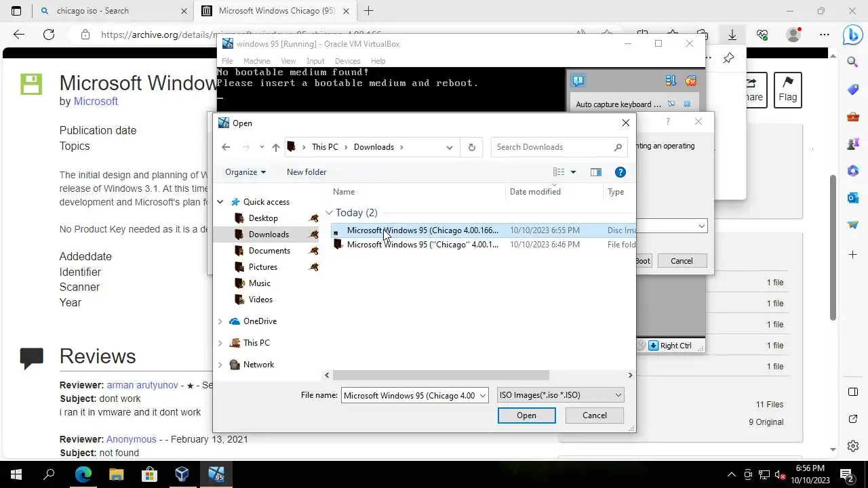Select Videos in the navigation pane
Screen dimensions: 868x488
coord(260,300)
